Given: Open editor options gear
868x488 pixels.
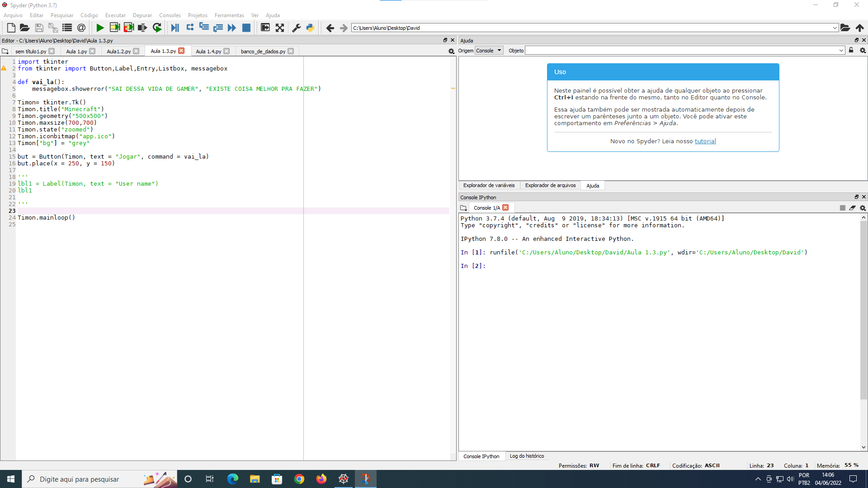Looking at the screenshot, I should coord(451,52).
